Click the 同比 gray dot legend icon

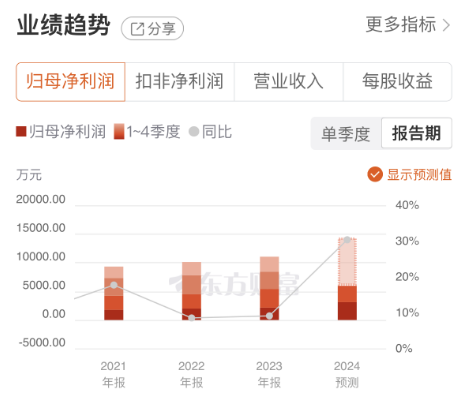click(194, 131)
